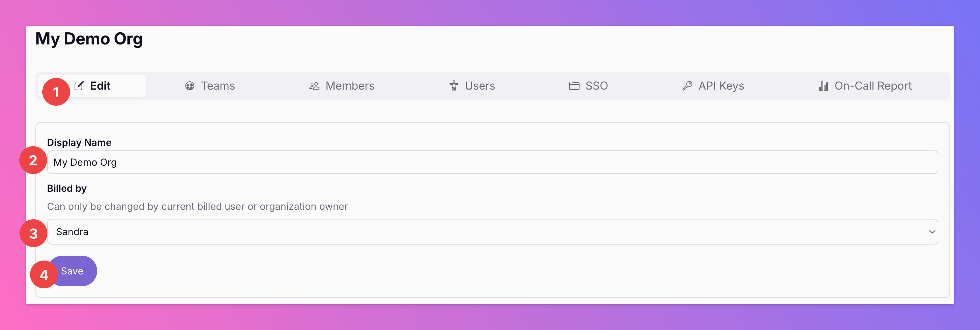Switch to the Teams tab
Viewport: 980px width, 330px height.
(x=210, y=86)
